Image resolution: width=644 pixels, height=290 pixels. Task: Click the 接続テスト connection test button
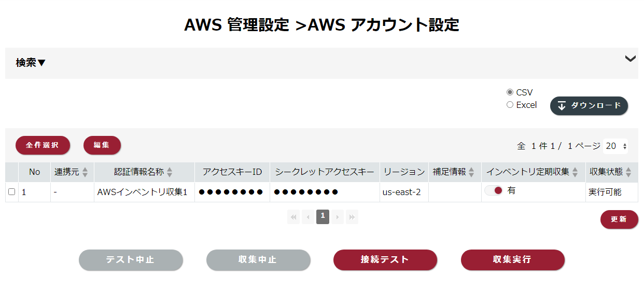(x=385, y=260)
